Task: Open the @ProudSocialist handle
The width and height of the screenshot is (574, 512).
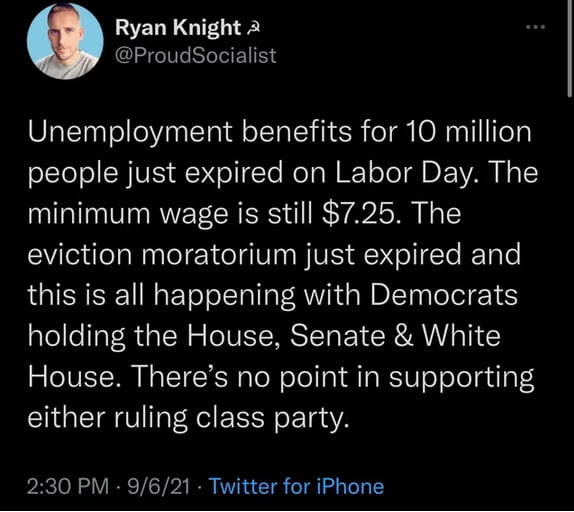Action: point(195,55)
